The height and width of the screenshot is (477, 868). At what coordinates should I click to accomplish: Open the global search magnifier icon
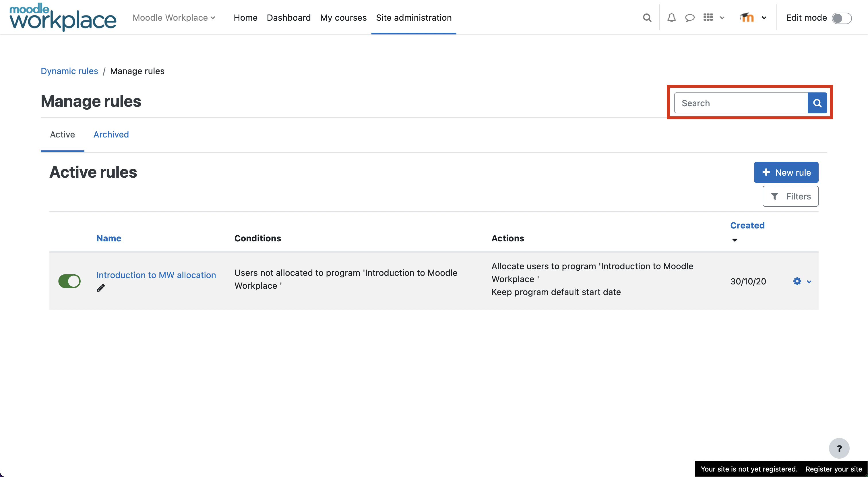click(x=647, y=18)
